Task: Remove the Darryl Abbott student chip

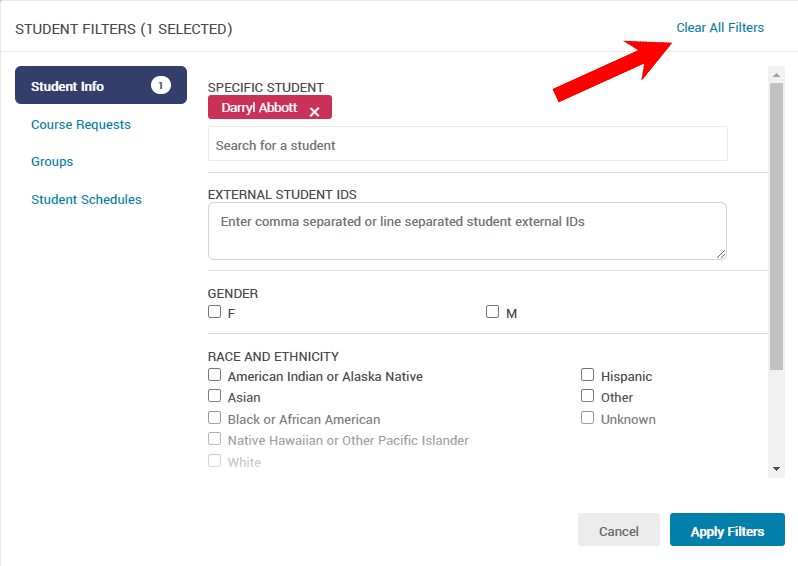Action: click(x=314, y=112)
